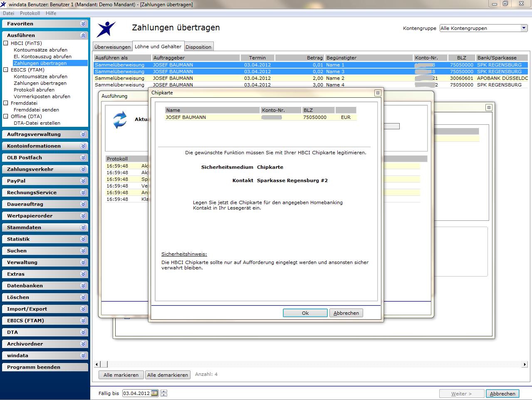The image size is (532, 400).
Task: Open the Kontengruppe dropdown list
Action: pyautogui.click(x=524, y=28)
